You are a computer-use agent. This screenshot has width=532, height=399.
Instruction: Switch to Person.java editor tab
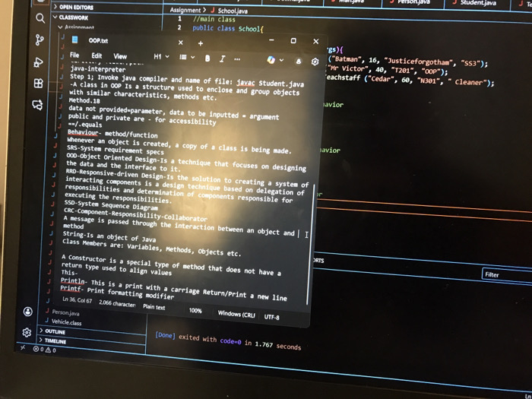pos(413,2)
